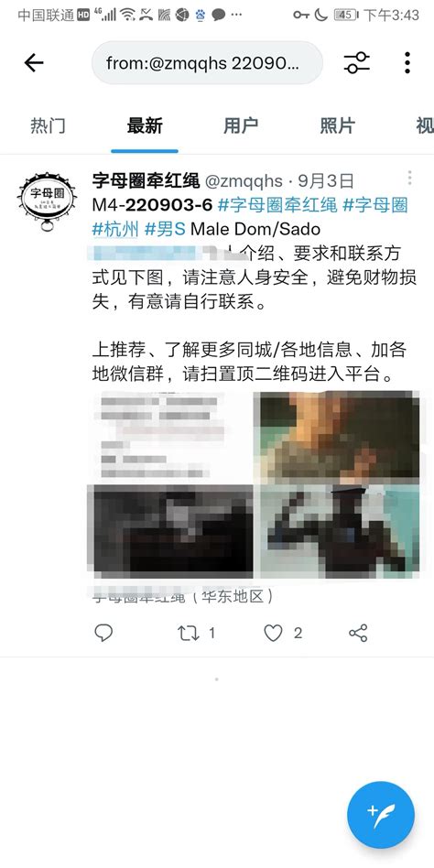Select the 最新 tab
Screen dimensions: 434x868
coord(145,125)
